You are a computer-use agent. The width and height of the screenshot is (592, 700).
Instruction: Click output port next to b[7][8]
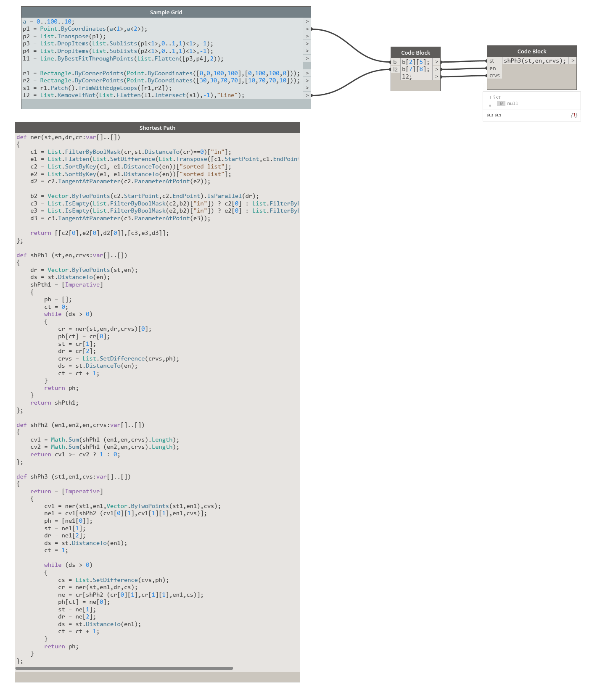coord(436,69)
